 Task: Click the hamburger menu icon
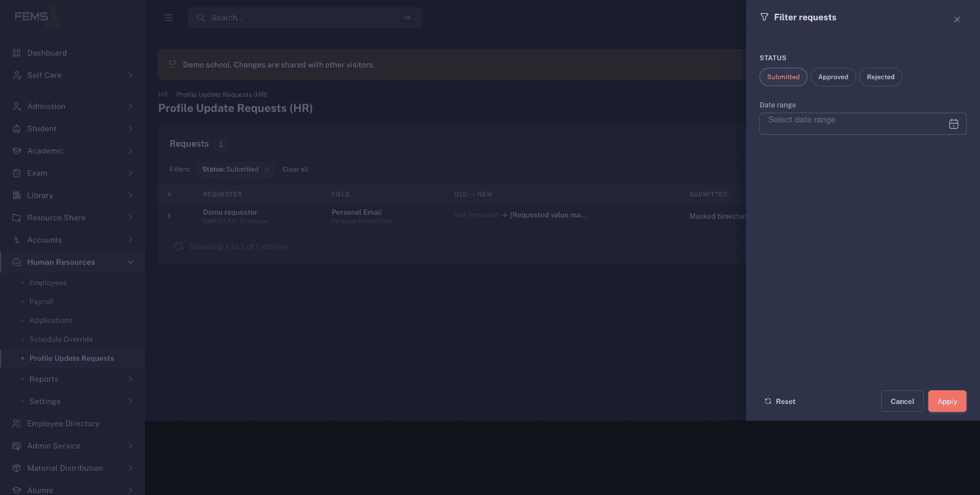pyautogui.click(x=169, y=18)
